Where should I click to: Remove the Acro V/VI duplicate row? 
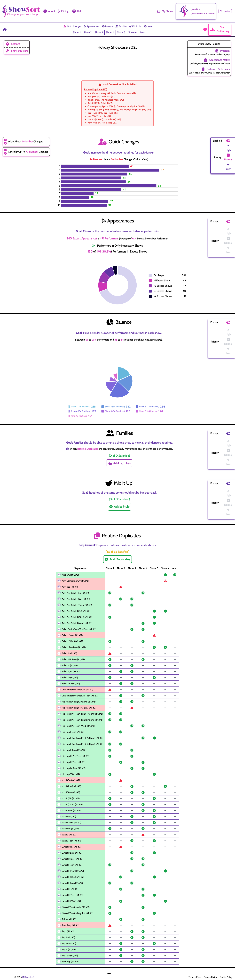tap(59, 575)
